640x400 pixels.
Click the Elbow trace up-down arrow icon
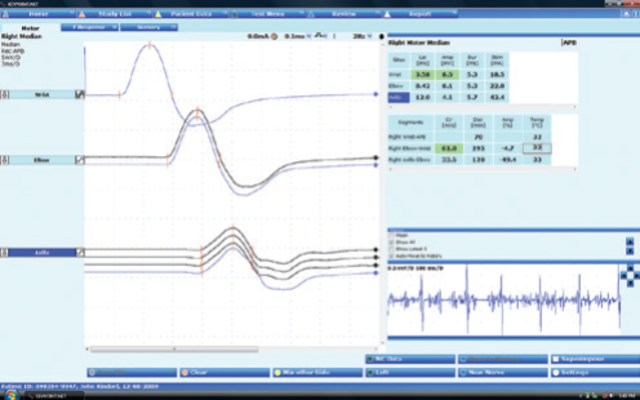pyautogui.click(x=4, y=159)
